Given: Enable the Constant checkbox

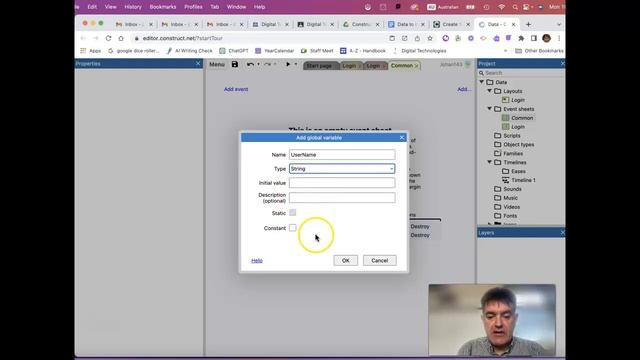Looking at the screenshot, I should pyautogui.click(x=293, y=228).
